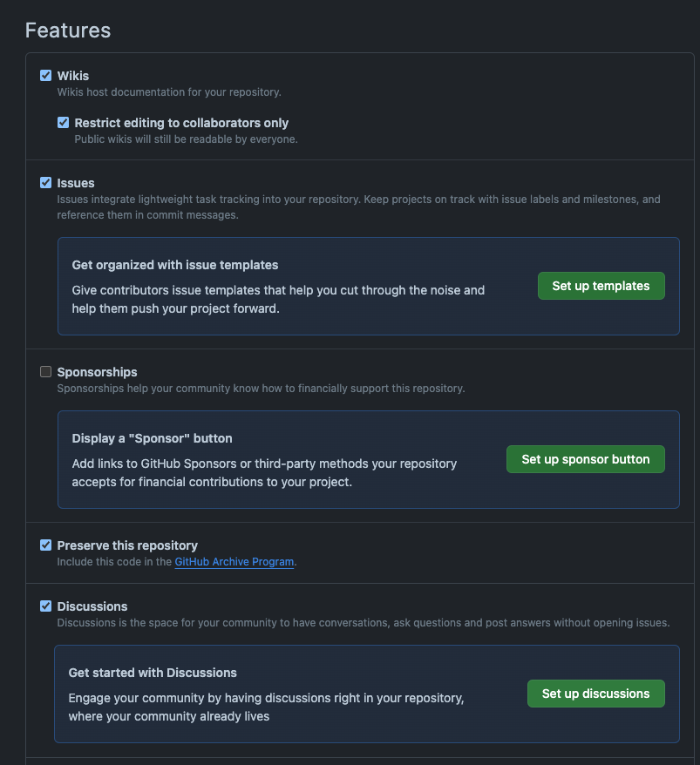Uncheck the Preserve this repository checkbox
The width and height of the screenshot is (700, 765).
(x=46, y=545)
